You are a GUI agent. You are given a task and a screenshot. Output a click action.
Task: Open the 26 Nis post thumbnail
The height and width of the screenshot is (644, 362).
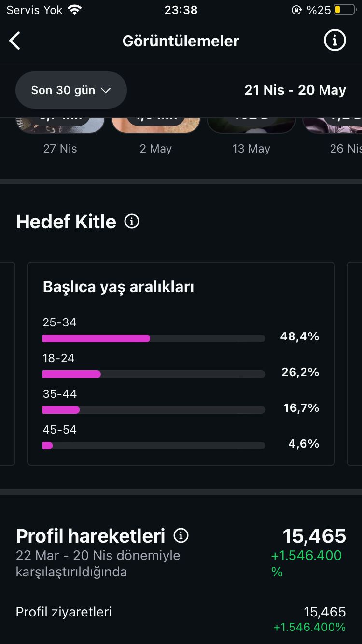332,125
